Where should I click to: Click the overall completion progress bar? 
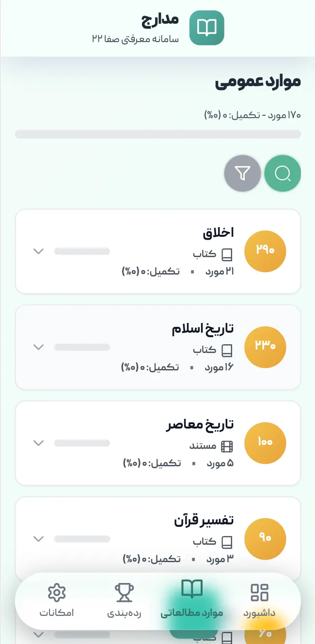point(158,134)
